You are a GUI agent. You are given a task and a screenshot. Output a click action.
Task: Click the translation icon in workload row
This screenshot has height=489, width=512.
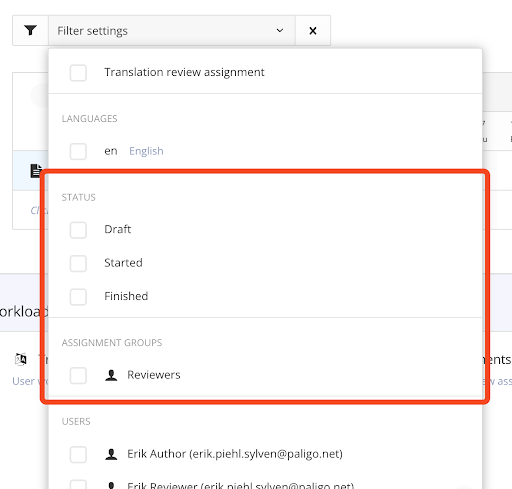21,359
